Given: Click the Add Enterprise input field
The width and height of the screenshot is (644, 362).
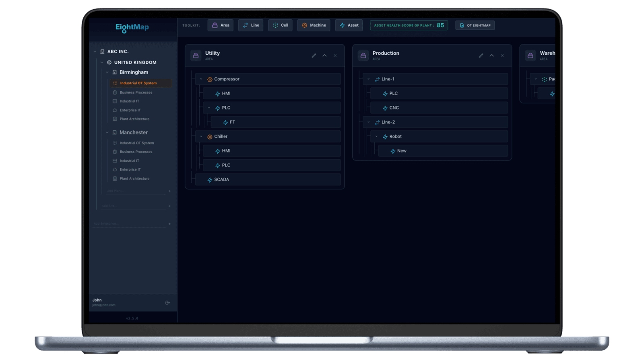Looking at the screenshot, I should click(x=129, y=224).
